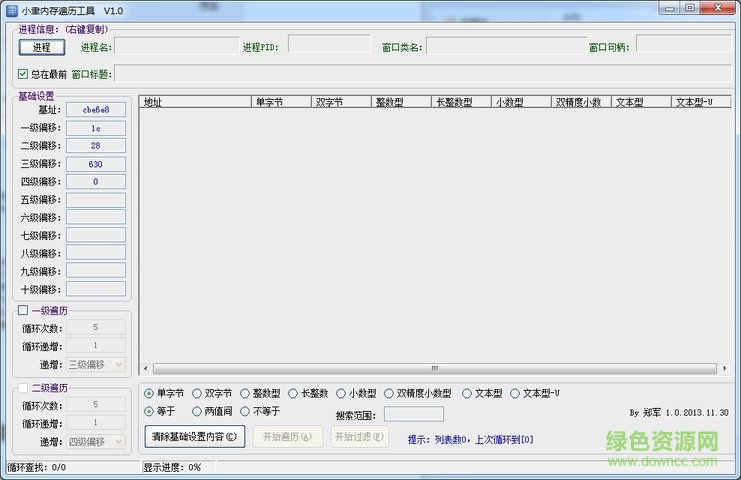The height and width of the screenshot is (480, 741).
Task: Click the 开始遍历(A) button
Action: click(288, 437)
